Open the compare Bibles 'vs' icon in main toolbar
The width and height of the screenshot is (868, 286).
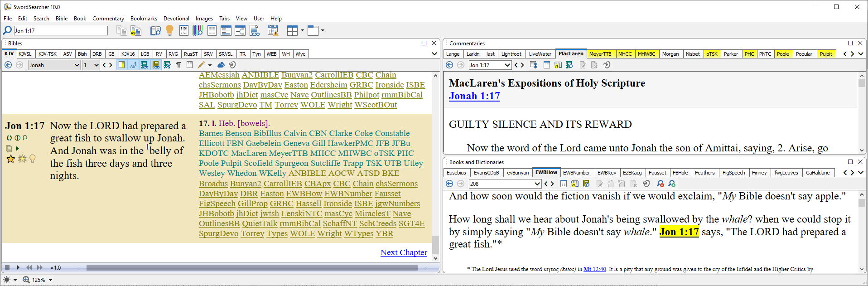pos(136,30)
